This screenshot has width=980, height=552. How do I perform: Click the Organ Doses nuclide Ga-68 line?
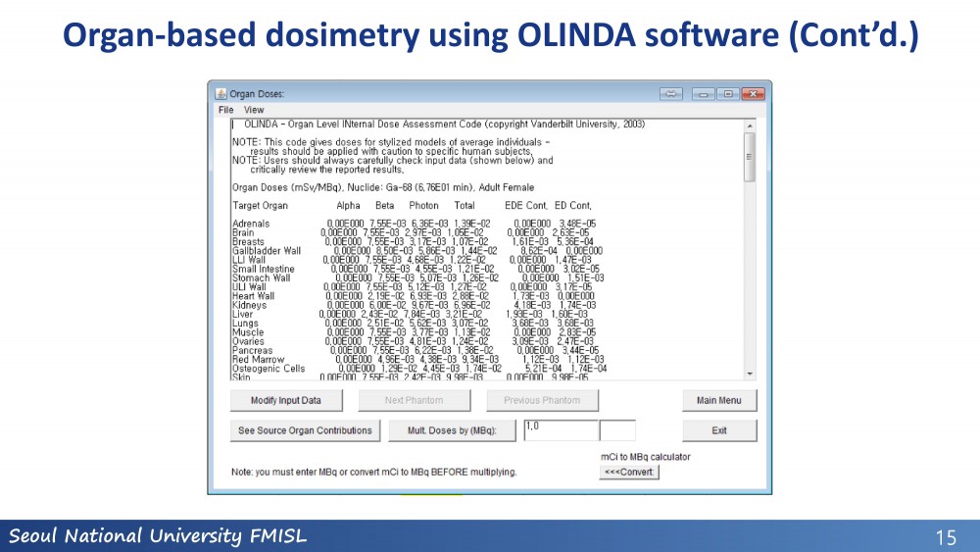(383, 187)
